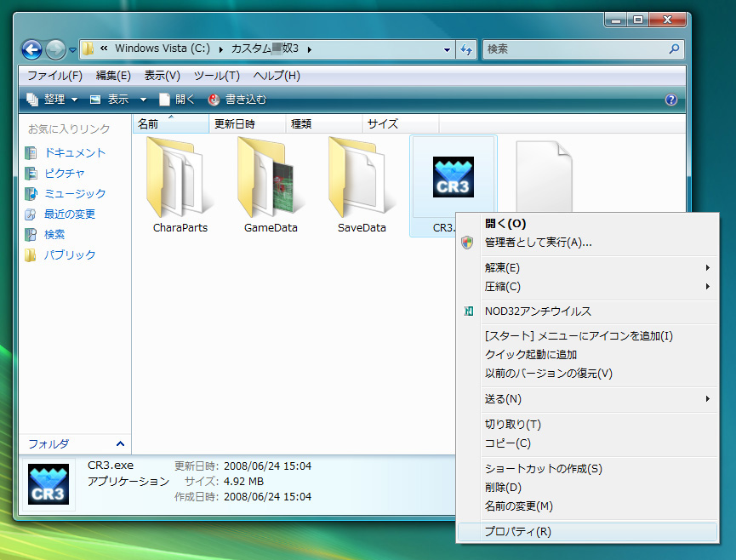
Task: Open the ファイル(F) menu
Action: point(54,76)
